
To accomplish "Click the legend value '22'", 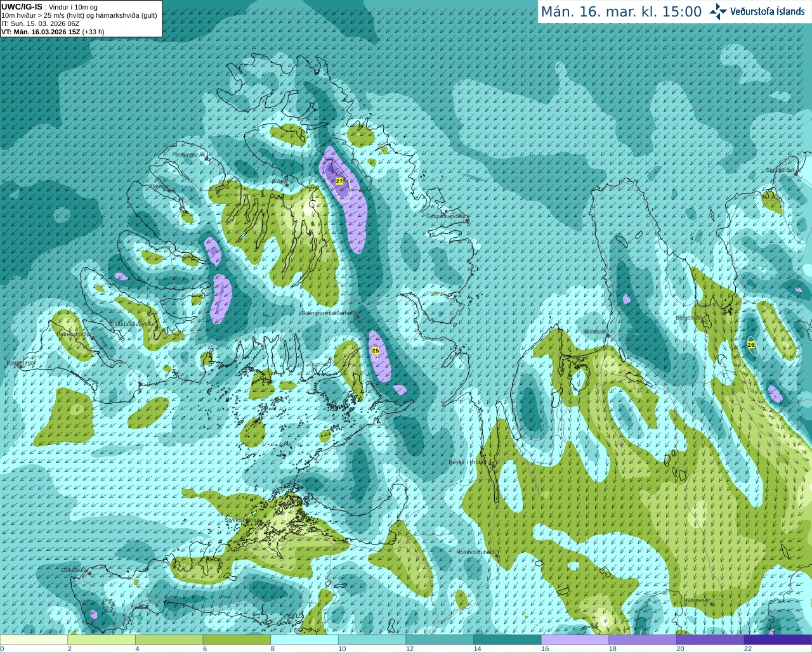I will pos(748,649).
